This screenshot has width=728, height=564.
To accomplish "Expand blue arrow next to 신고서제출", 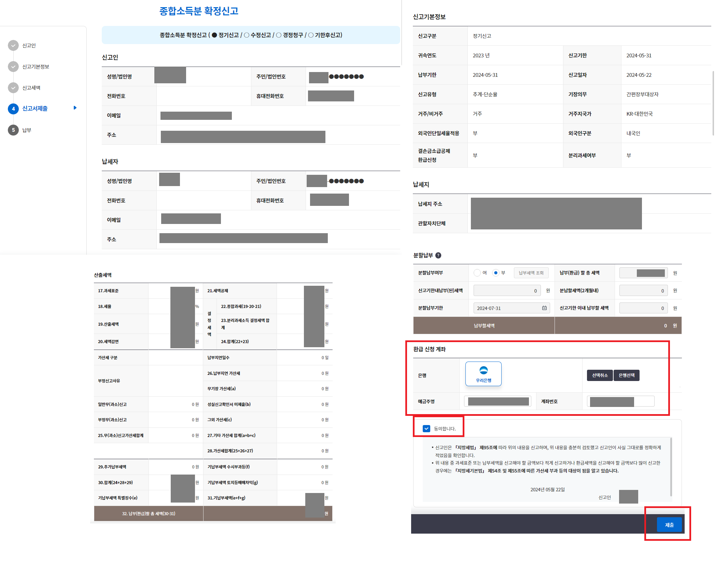I will [x=75, y=108].
